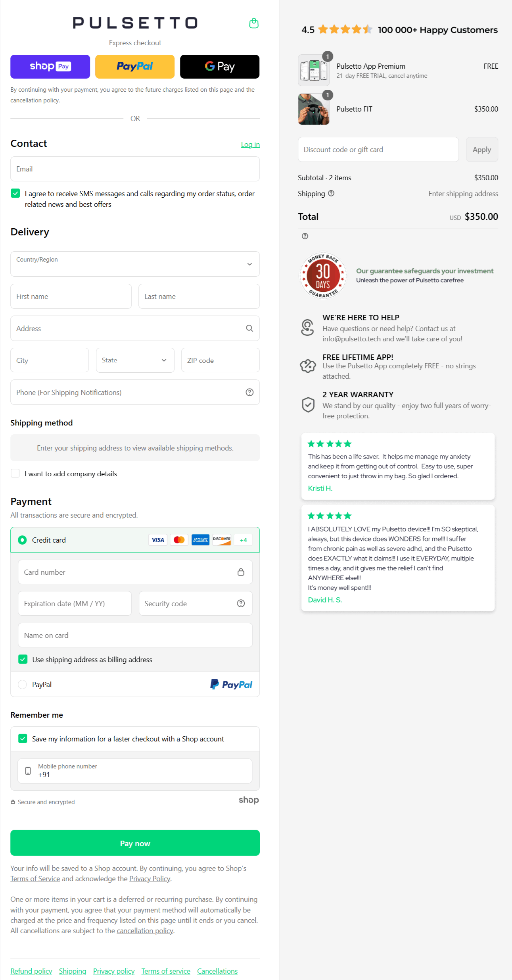Click the lock icon in Card number field

pos(241,572)
